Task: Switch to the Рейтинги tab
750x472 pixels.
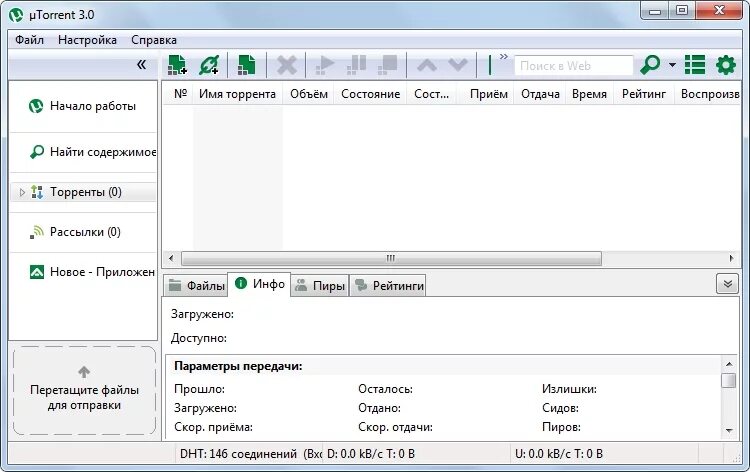Action: tap(388, 286)
